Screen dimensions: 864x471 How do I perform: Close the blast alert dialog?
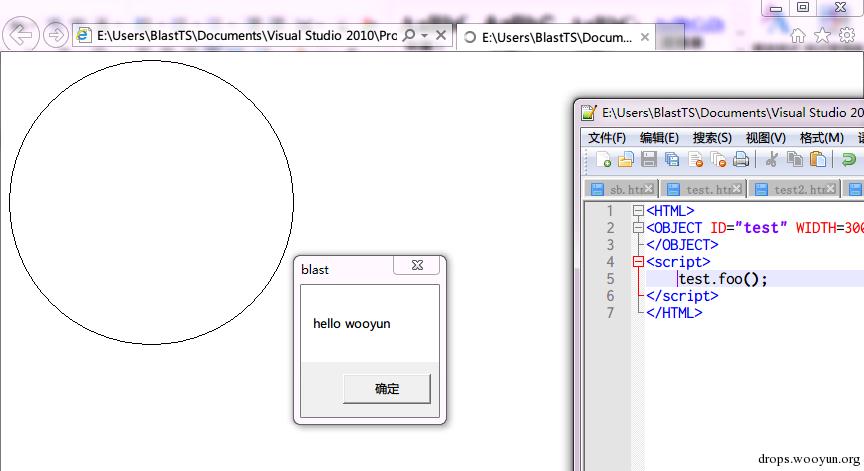417,266
